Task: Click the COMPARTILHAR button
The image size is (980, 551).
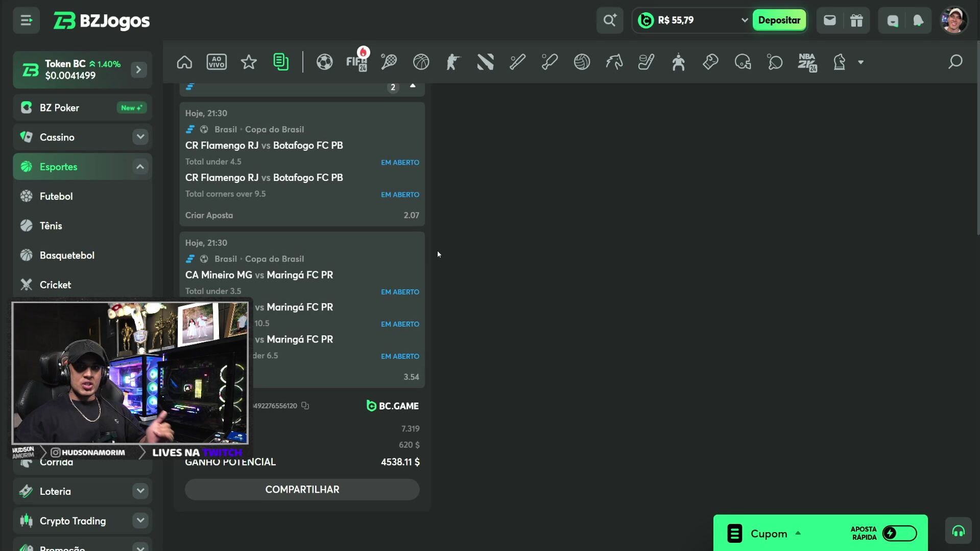Action: point(302,490)
